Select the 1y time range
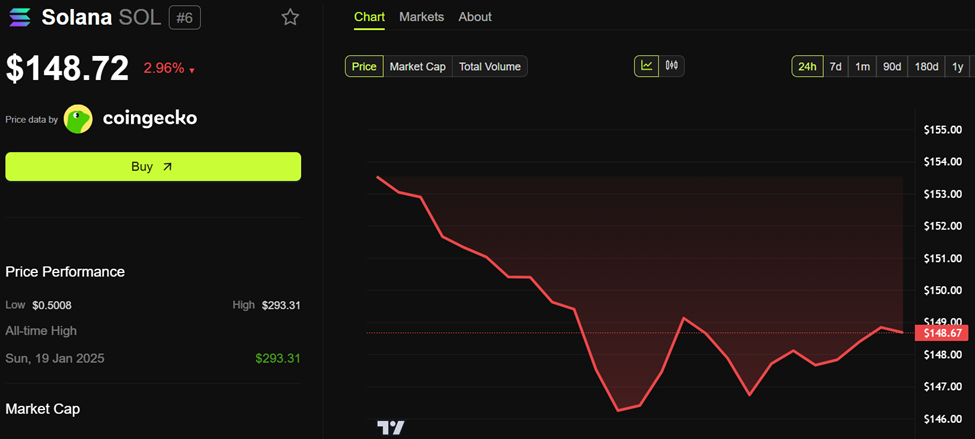This screenshot has height=439, width=975. coord(958,67)
